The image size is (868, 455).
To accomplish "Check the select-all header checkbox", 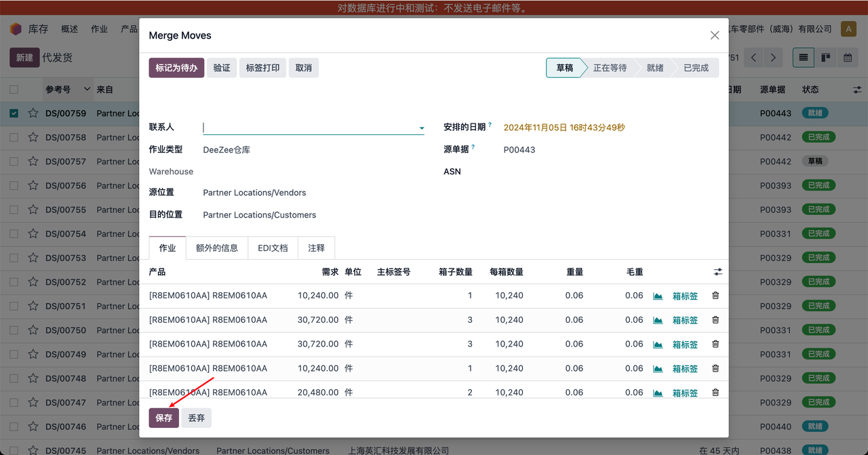I will 14,90.
